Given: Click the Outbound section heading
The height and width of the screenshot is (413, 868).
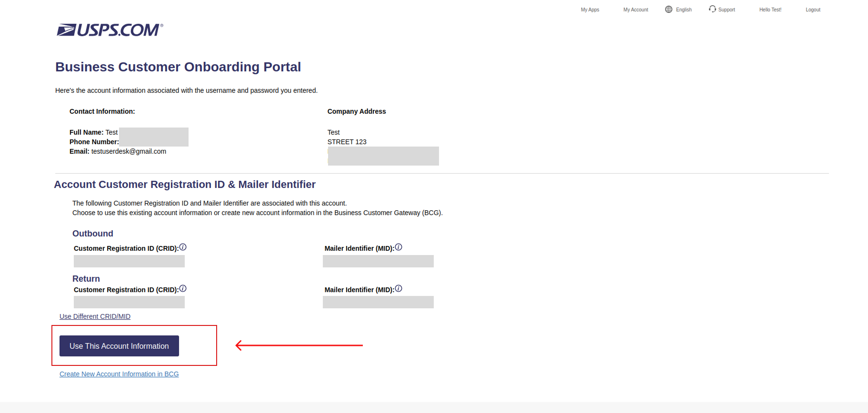Looking at the screenshot, I should [x=93, y=234].
